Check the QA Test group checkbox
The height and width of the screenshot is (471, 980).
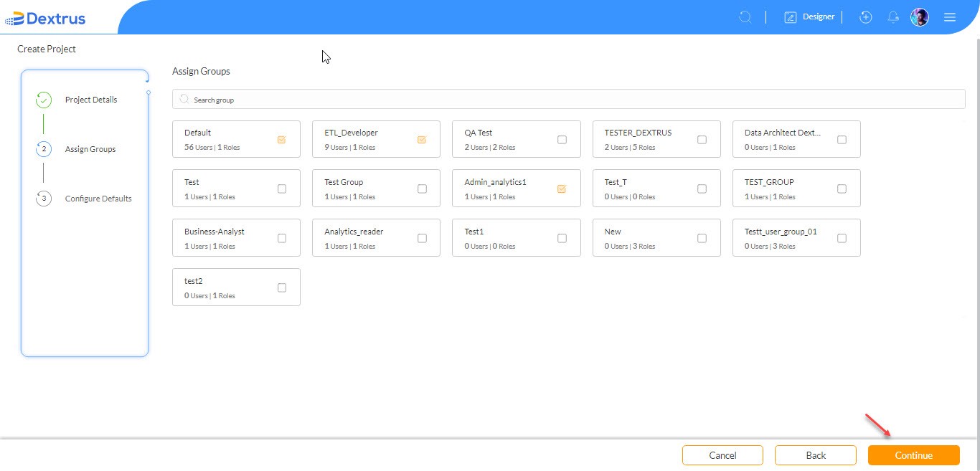click(x=562, y=140)
